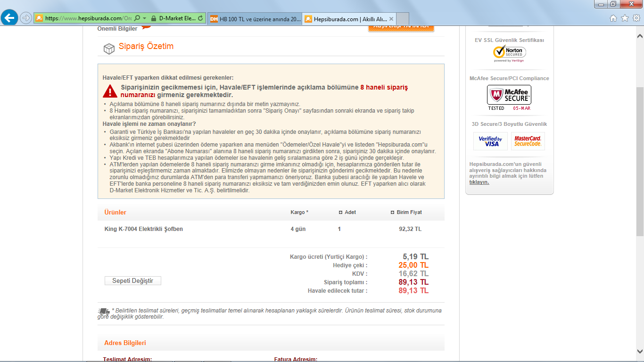Click the Havale edilecek tutar amount 89,13 TL
The image size is (644, 362).
(x=413, y=291)
